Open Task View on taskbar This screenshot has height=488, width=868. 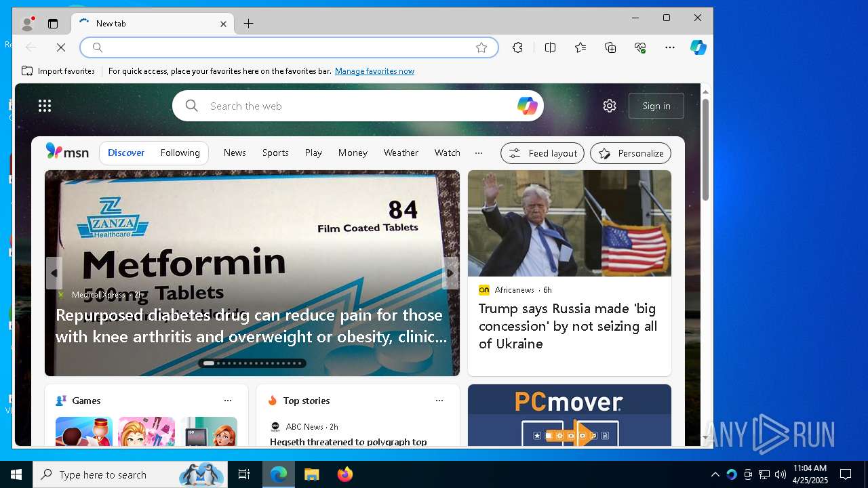pyautogui.click(x=244, y=474)
